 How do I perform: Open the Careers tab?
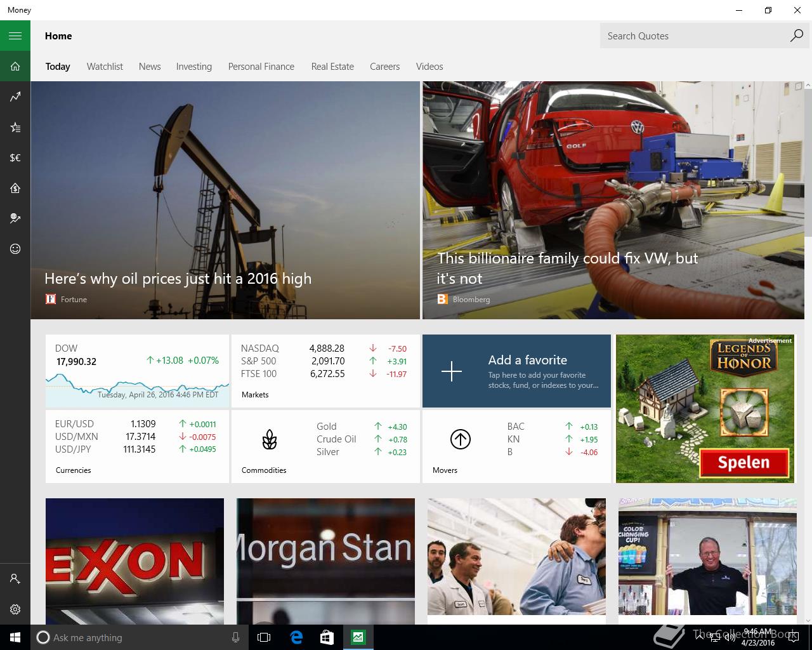pyautogui.click(x=385, y=67)
